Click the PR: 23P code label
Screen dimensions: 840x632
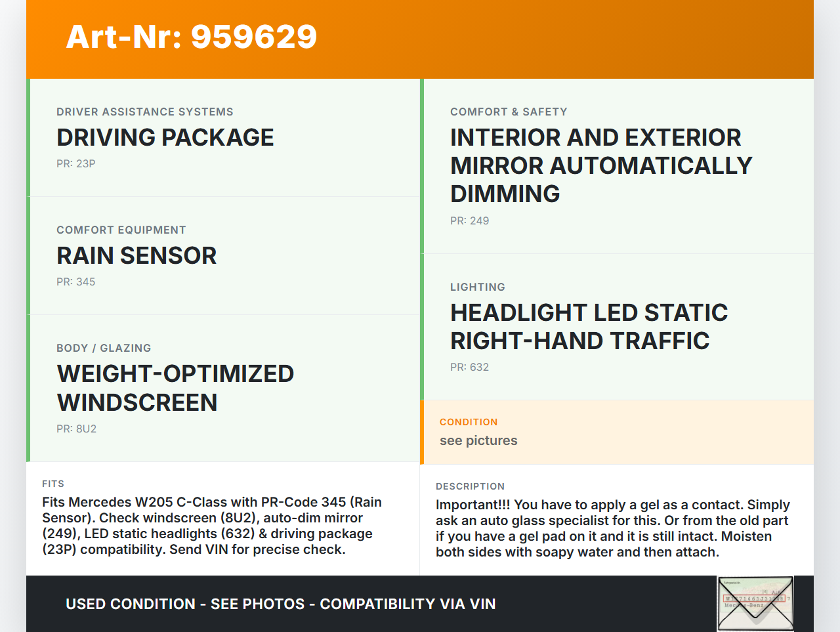tap(76, 164)
